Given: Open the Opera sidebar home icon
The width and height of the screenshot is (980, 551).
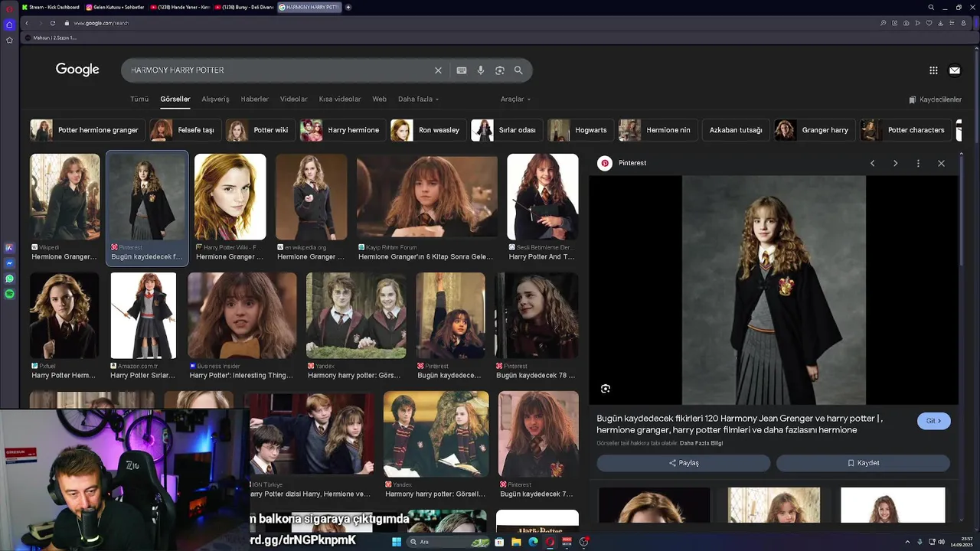Looking at the screenshot, I should 9,24.
